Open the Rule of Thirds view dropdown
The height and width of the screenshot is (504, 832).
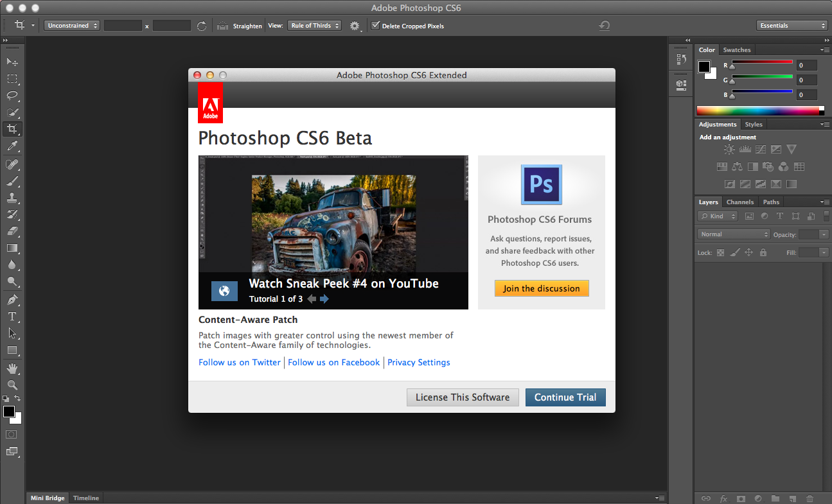tap(314, 26)
